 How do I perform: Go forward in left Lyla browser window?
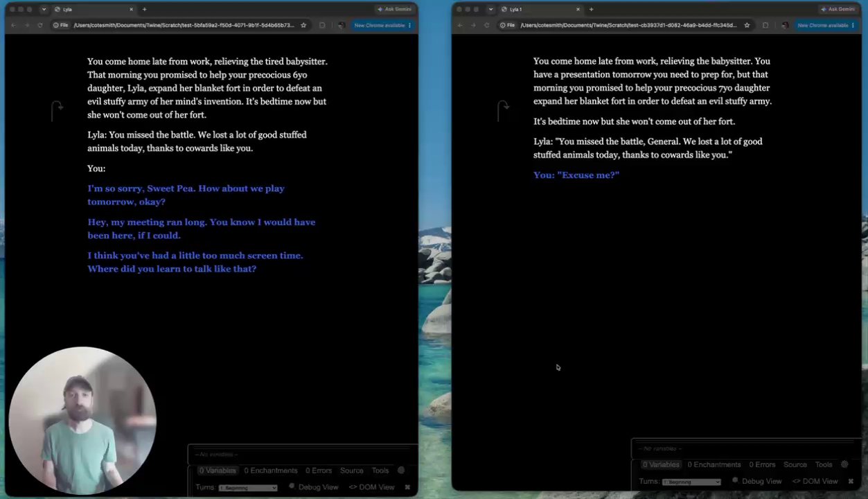[x=26, y=25]
